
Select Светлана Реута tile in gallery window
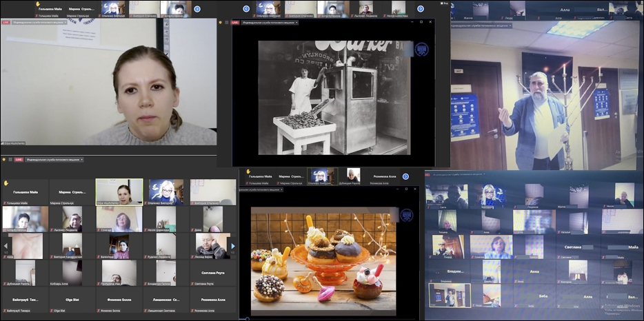point(213,273)
